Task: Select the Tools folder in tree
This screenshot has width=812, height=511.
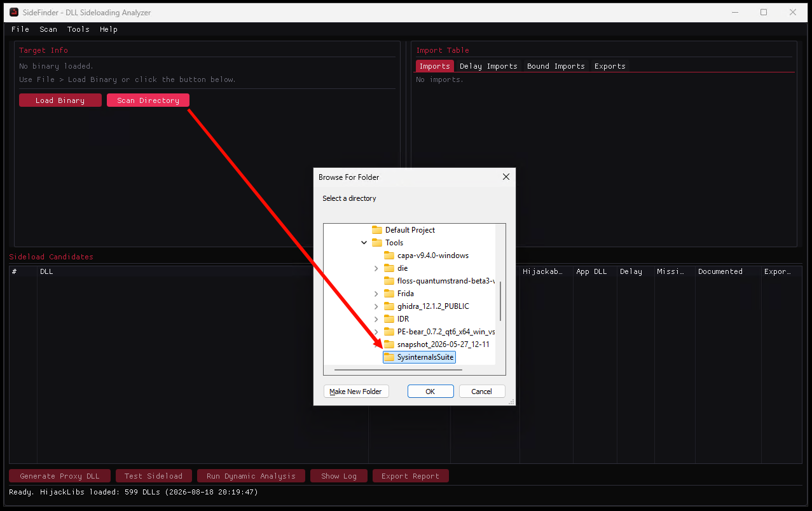Action: (394, 243)
